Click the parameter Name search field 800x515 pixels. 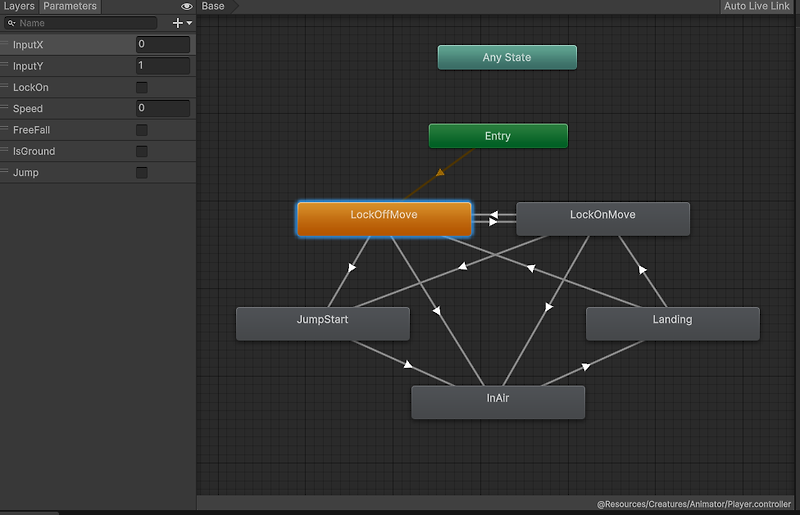[x=81, y=23]
